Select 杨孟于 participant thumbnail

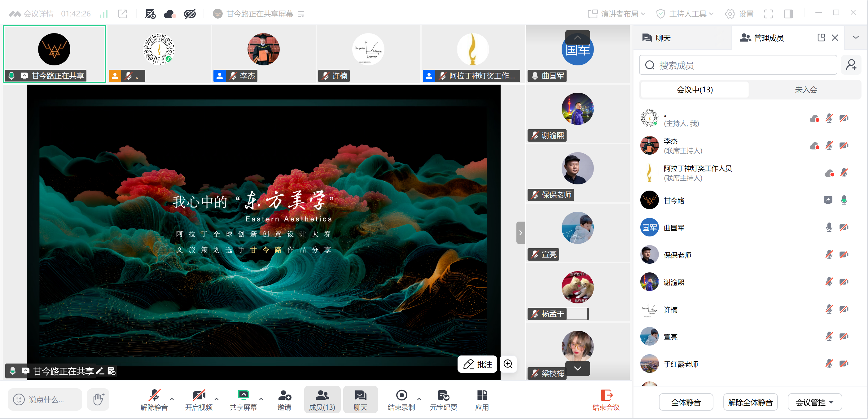click(577, 292)
